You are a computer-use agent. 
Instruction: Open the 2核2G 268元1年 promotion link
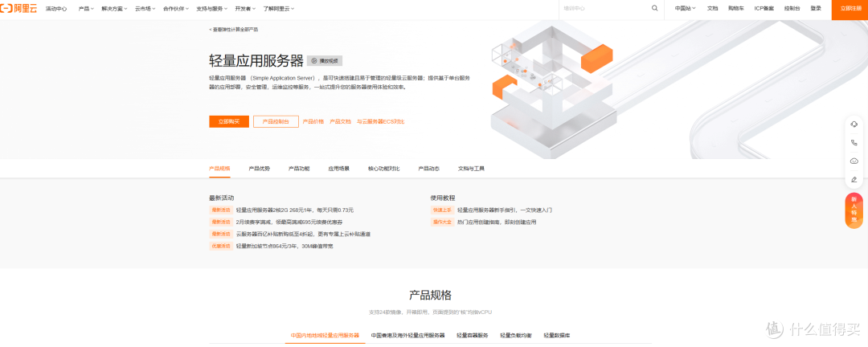294,210
